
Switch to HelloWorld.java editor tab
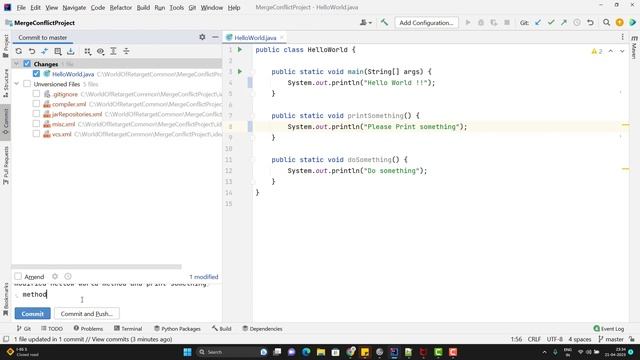(255, 38)
